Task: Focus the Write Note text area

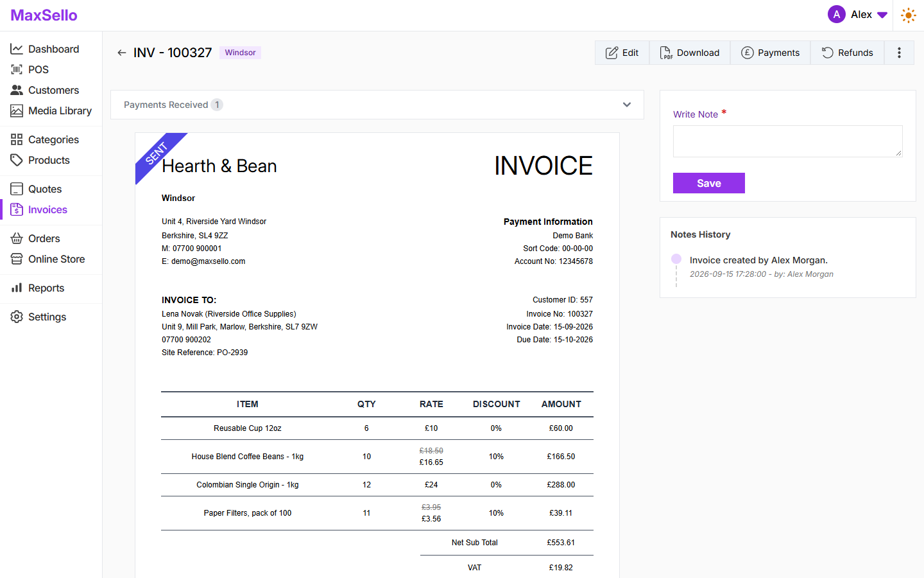Action: [x=788, y=141]
